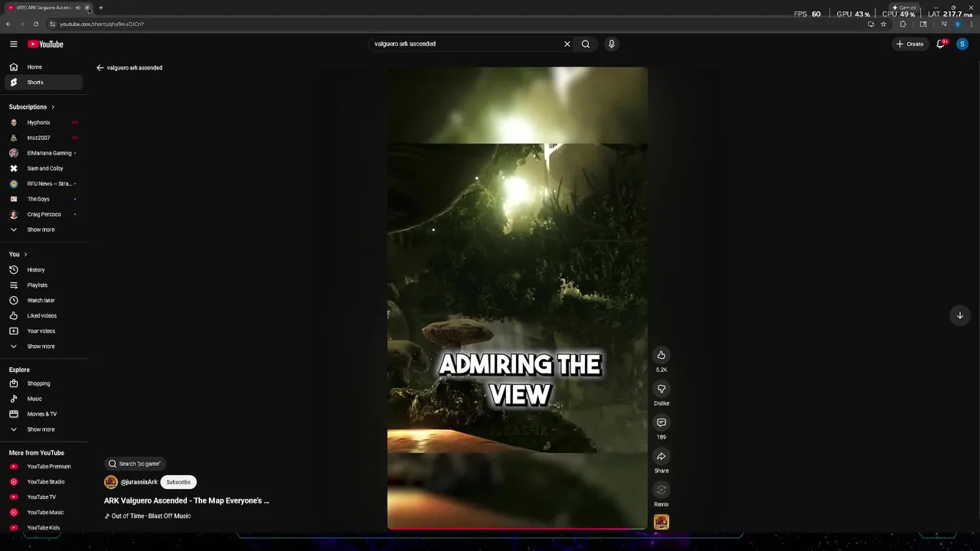Open the Chrome profile avatar in toolbar

pyautogui.click(x=957, y=24)
